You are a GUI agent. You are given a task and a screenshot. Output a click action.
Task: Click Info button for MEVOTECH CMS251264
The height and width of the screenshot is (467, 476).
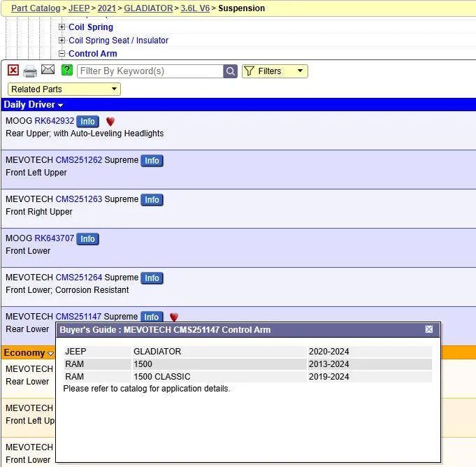152,278
